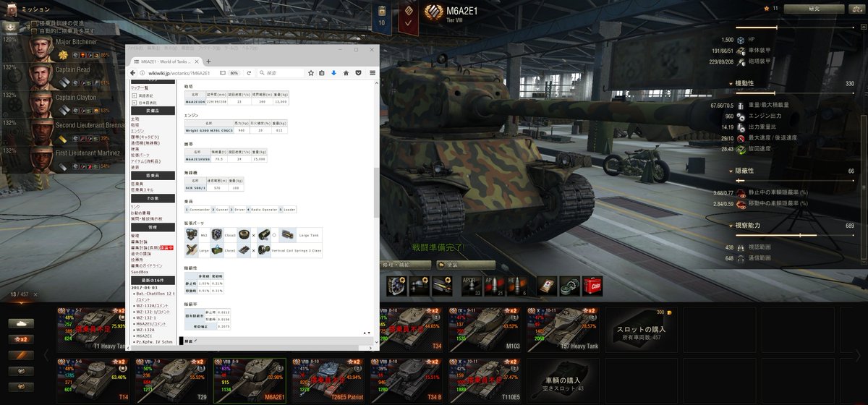Collapse the 機動性 stats section
868x405 pixels.
pyautogui.click(x=731, y=83)
